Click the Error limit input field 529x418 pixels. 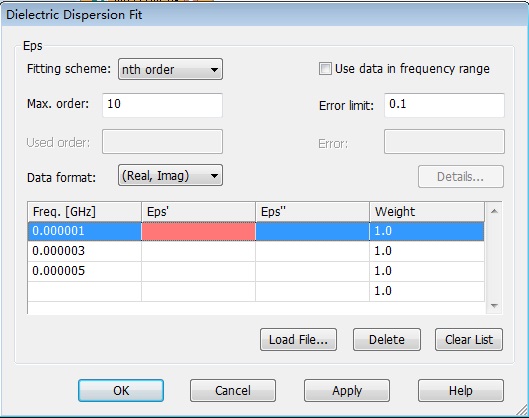(444, 105)
